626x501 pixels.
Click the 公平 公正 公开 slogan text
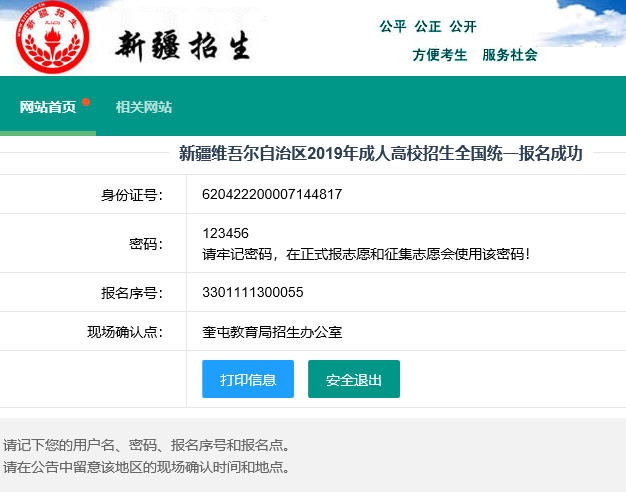coord(428,26)
